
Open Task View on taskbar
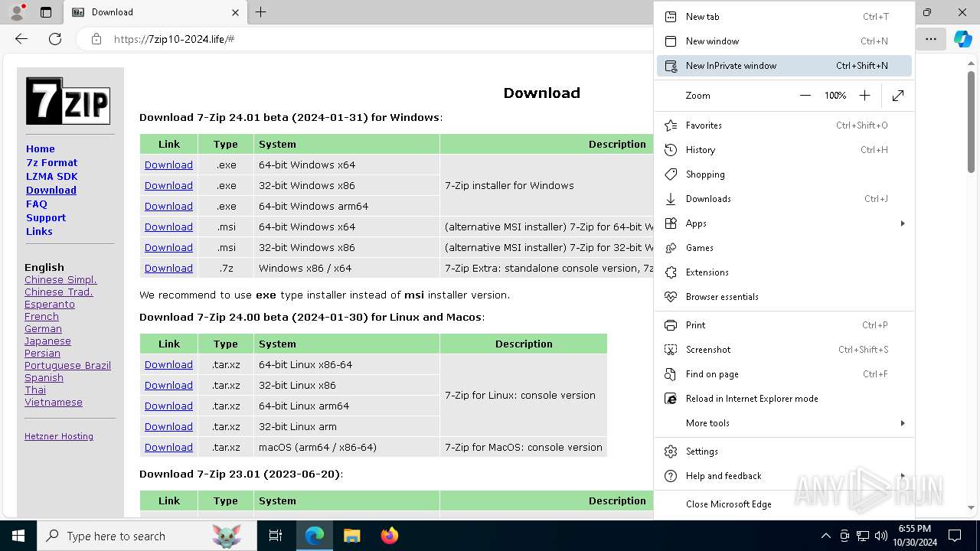tap(276, 536)
